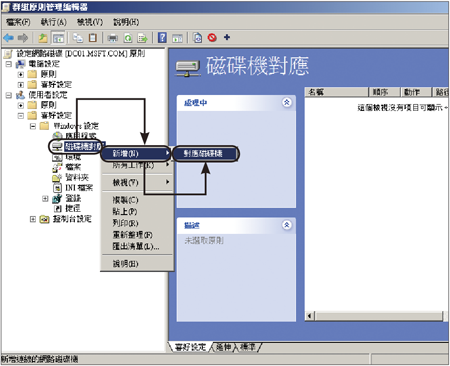The width and height of the screenshot is (450, 366).
Task: Click the 名稱 column header
Action: click(x=337, y=92)
